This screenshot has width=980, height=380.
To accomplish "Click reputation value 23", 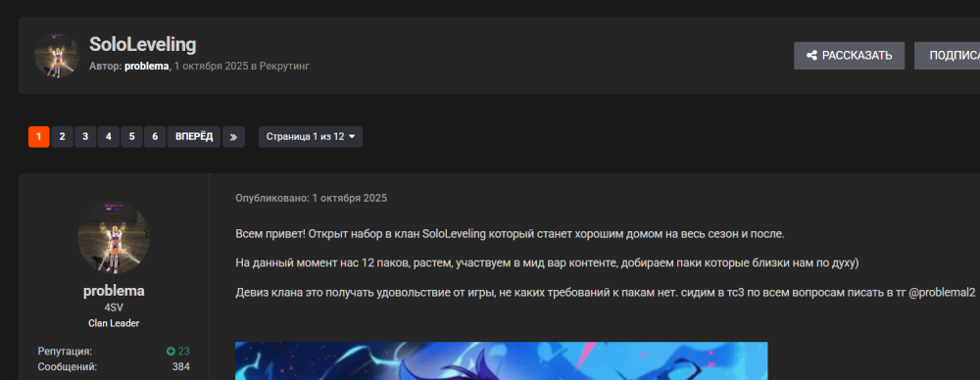I will 184,352.
